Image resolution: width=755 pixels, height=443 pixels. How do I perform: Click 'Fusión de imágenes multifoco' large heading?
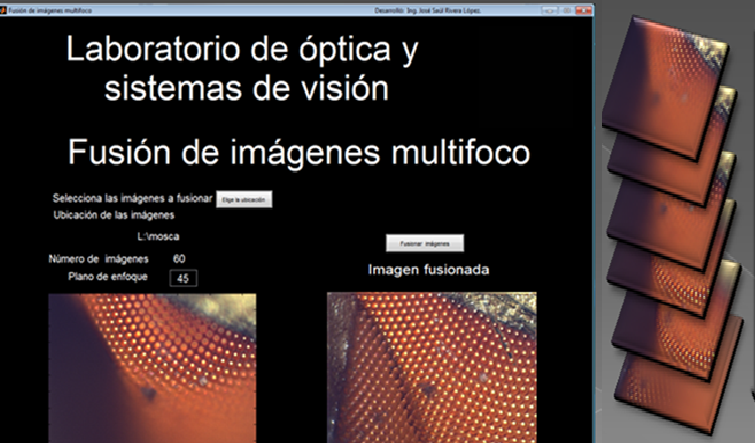click(x=299, y=152)
